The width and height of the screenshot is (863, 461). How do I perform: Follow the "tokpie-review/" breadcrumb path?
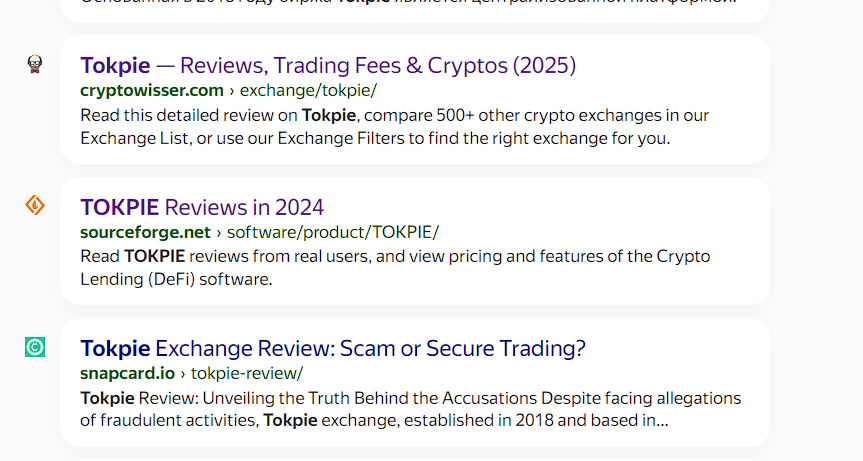click(x=247, y=373)
